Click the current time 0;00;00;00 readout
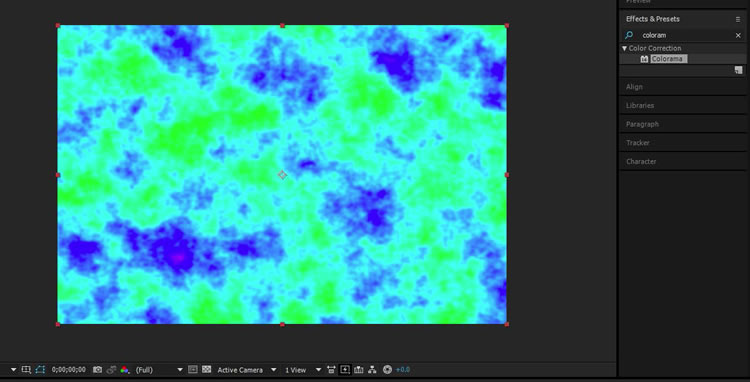This screenshot has width=750, height=382. [x=69, y=370]
